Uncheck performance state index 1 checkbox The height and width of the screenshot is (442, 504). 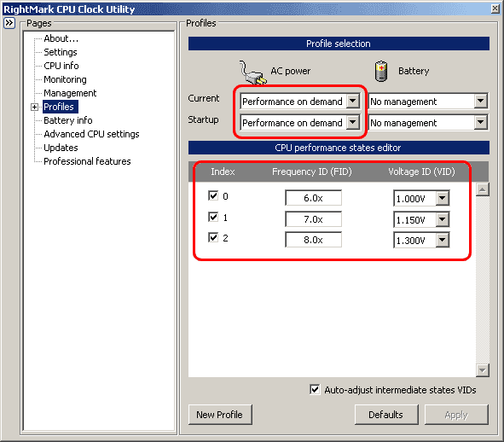click(213, 217)
